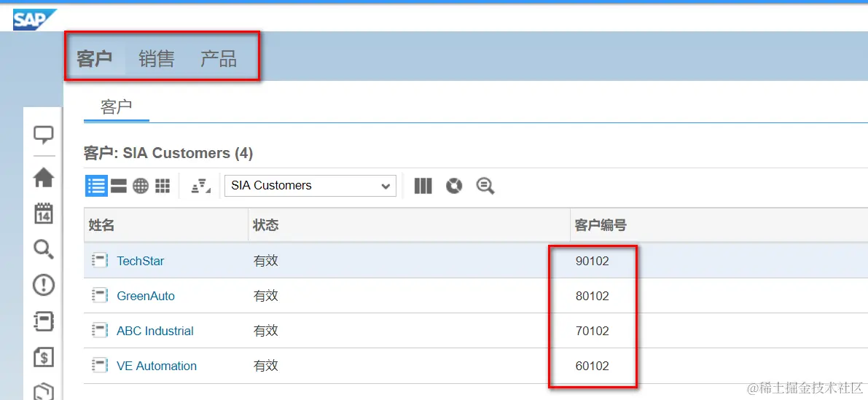The width and height of the screenshot is (868, 400).
Task: Open the column settings icon
Action: click(x=423, y=186)
